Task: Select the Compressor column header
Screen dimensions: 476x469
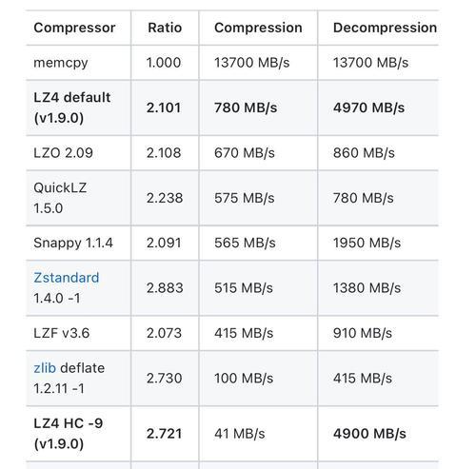Action: [74, 28]
